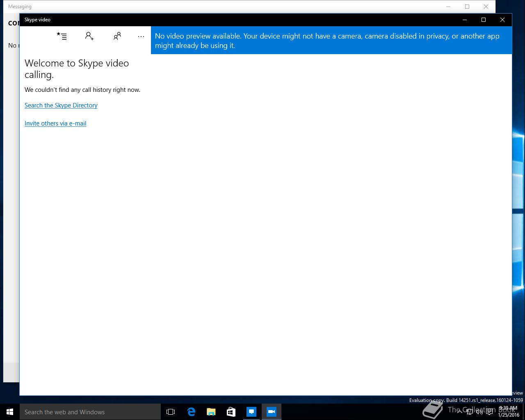Open Task View from the taskbar

[171, 412]
